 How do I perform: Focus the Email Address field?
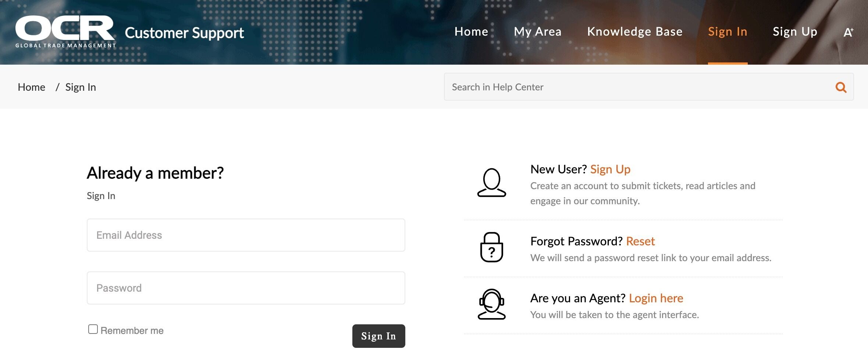(x=246, y=235)
